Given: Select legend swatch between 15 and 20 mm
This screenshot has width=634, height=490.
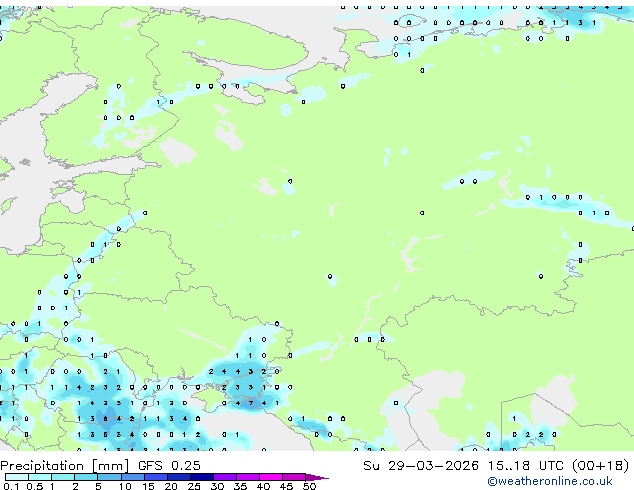Looking at the screenshot, I should (156, 477).
